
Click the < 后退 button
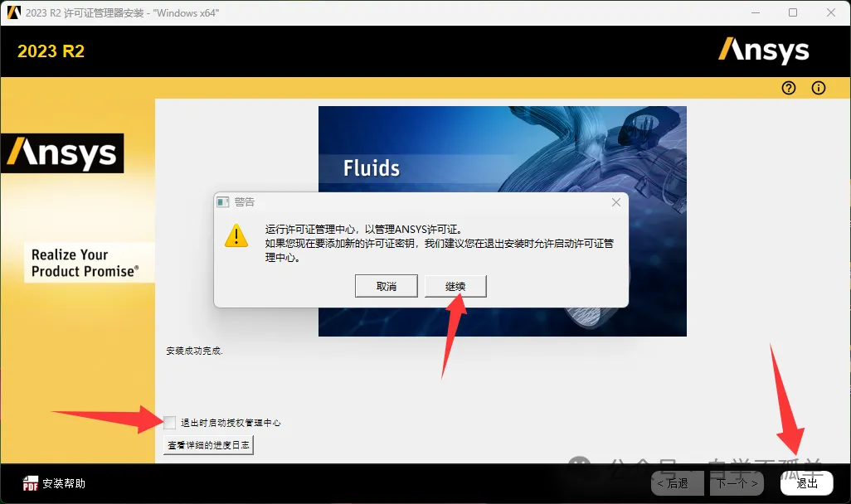pyautogui.click(x=678, y=482)
